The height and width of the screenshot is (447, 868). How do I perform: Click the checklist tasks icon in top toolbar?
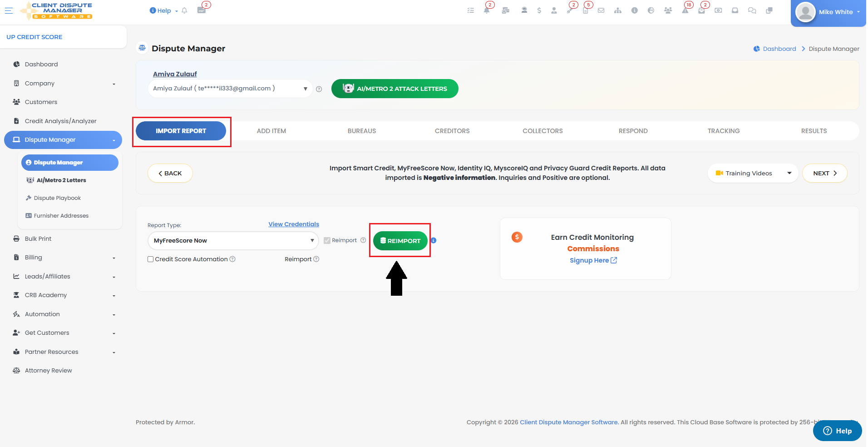(471, 10)
